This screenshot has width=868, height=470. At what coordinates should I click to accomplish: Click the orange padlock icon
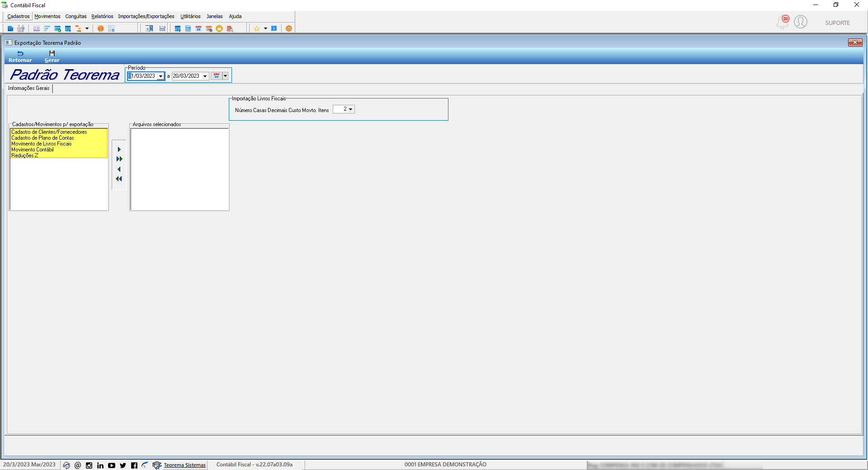click(219, 28)
